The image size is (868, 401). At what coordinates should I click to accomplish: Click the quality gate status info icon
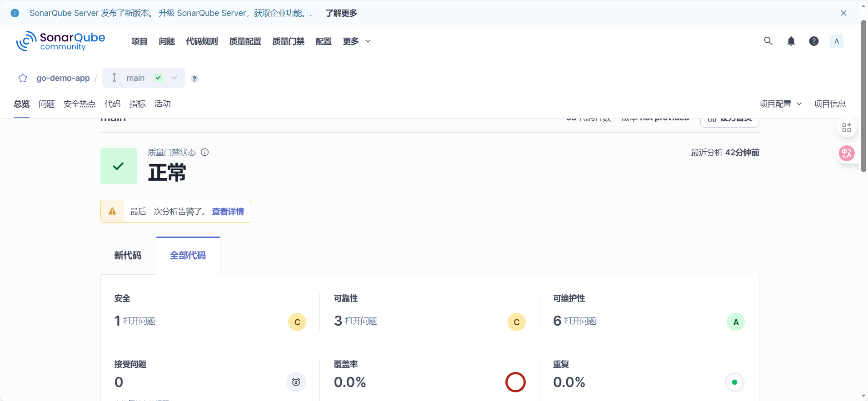click(x=205, y=152)
